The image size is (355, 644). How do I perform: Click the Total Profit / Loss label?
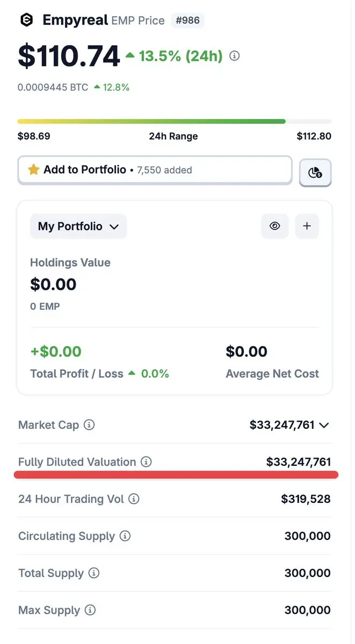[x=77, y=374]
